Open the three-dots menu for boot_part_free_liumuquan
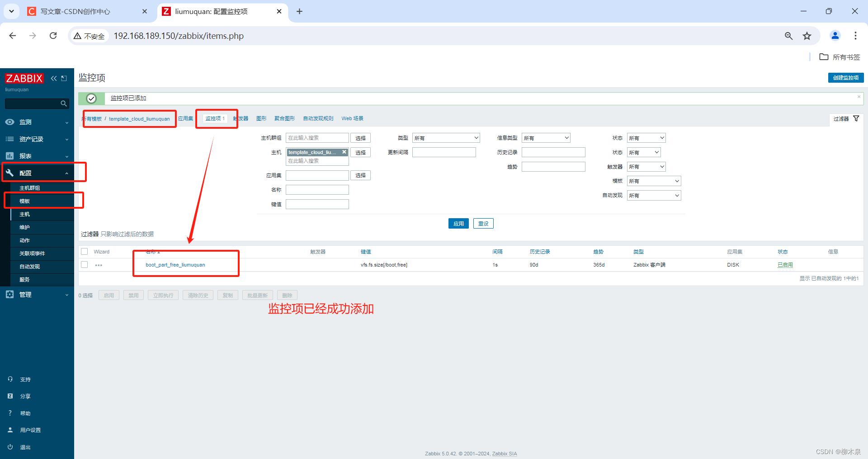The image size is (868, 459). 99,265
